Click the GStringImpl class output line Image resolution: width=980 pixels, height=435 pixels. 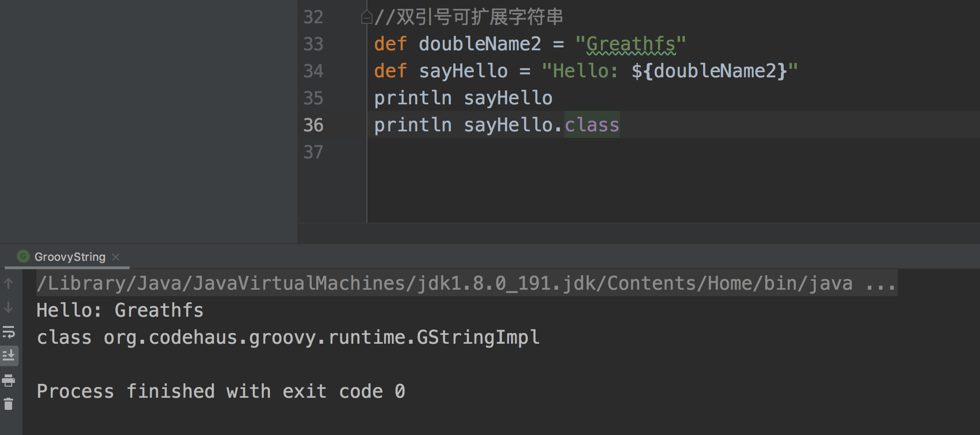coord(288,337)
